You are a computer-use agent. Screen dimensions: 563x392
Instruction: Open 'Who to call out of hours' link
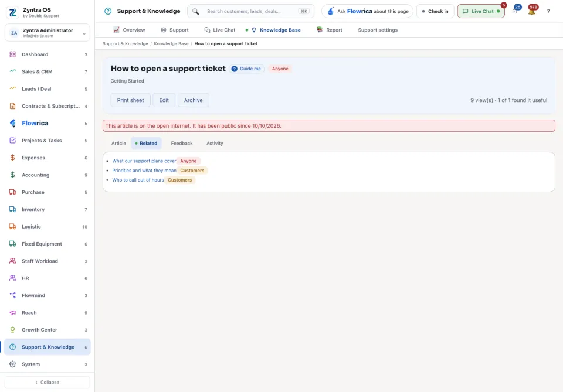pos(138,180)
